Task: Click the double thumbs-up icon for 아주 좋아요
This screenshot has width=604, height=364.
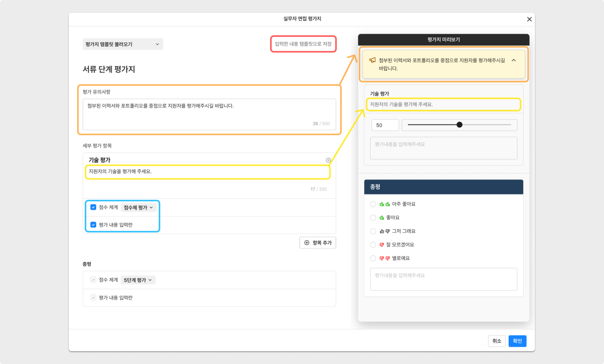Action: (384, 204)
